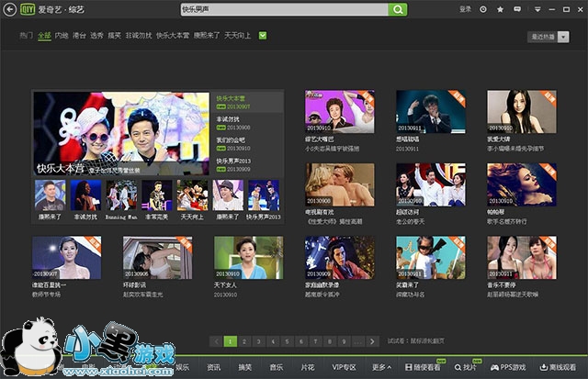Image resolution: width=588 pixels, height=379 pixels.
Task: Select the 非诚勿扰 filter in top row
Action: (139, 36)
